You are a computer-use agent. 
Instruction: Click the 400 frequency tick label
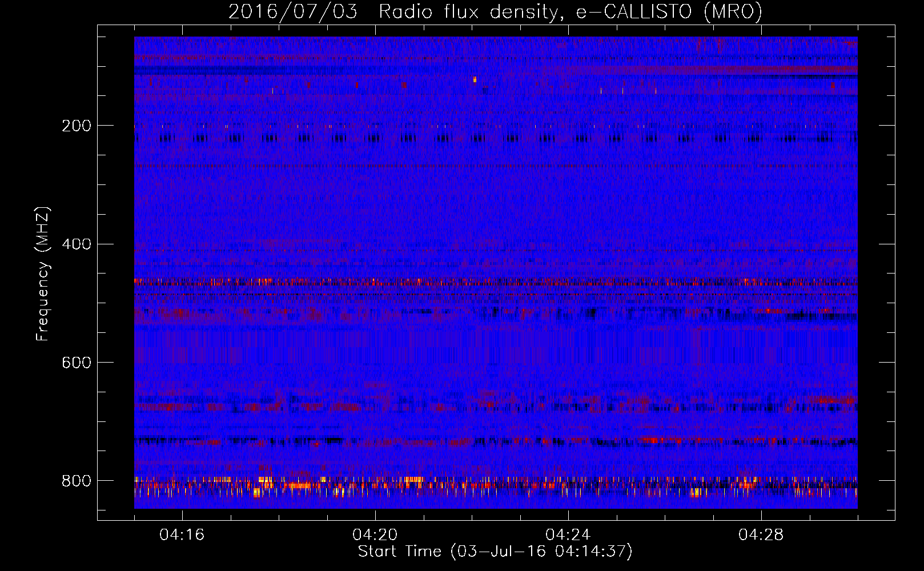click(76, 244)
